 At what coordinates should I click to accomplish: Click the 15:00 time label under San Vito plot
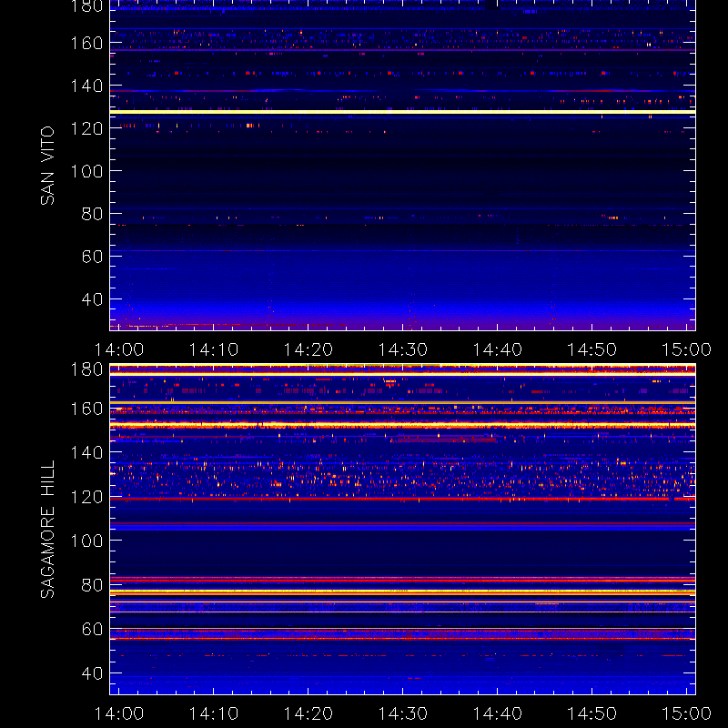click(x=687, y=349)
